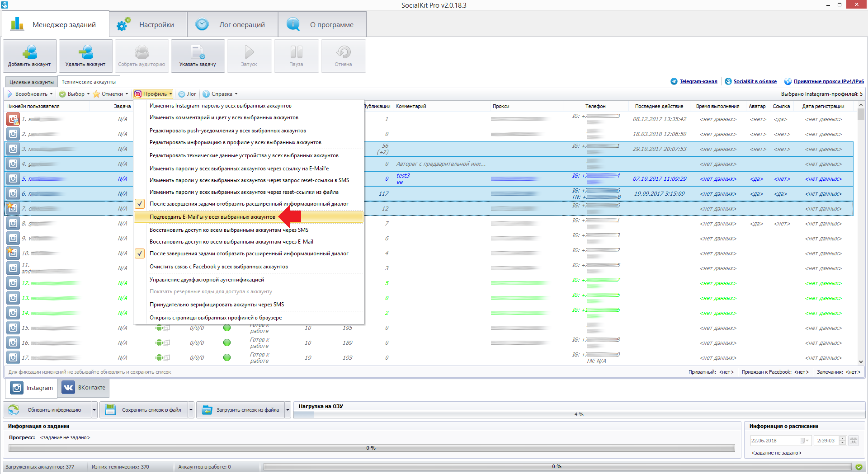Switch to the Лог операций tab

232,24
